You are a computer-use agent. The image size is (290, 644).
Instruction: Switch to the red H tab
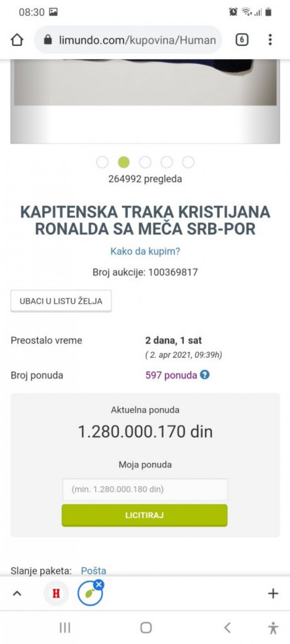point(56,594)
